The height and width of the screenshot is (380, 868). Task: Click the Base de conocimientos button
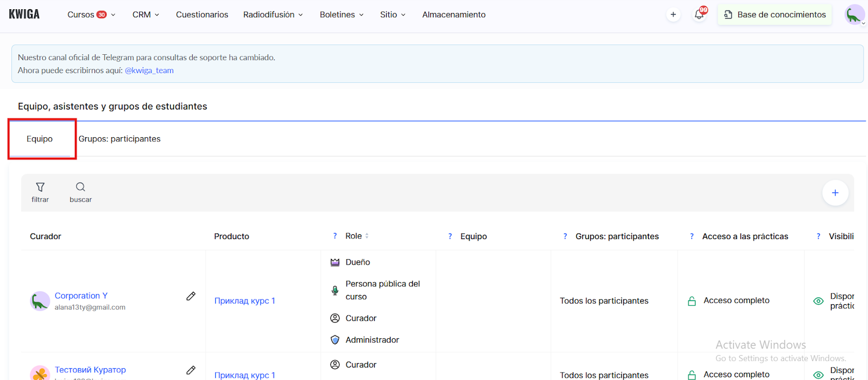tap(775, 15)
